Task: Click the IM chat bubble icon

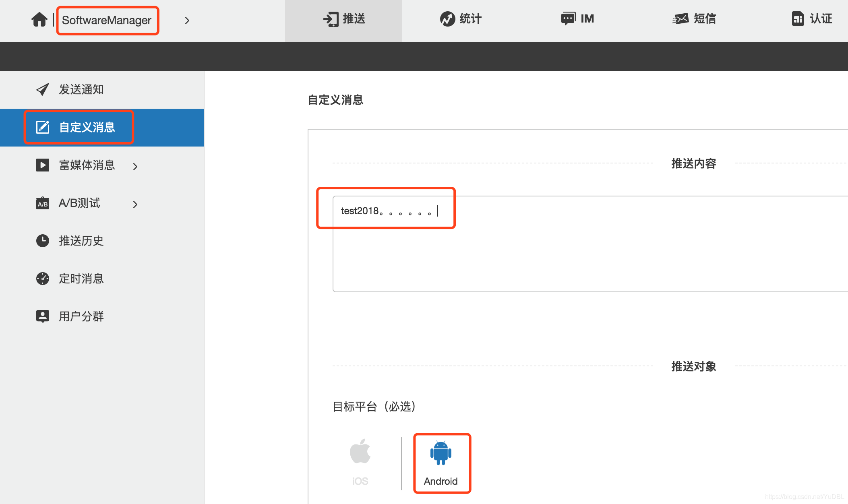Action: (x=568, y=19)
